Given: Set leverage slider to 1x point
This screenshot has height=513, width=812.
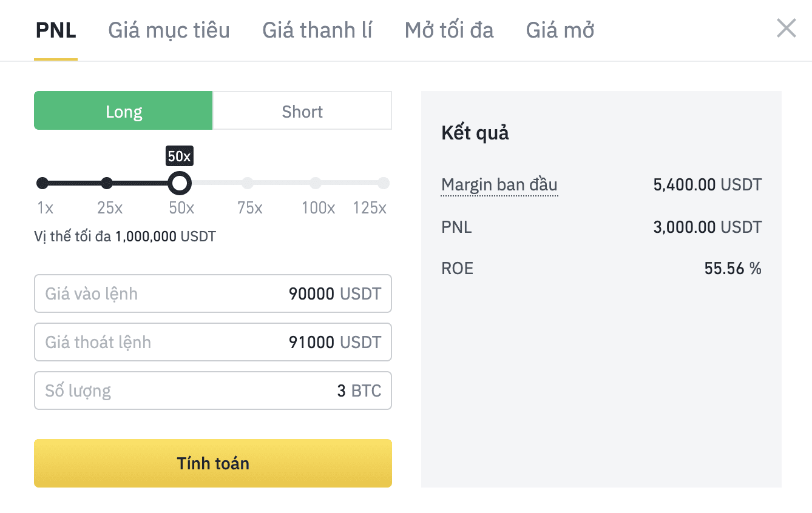Looking at the screenshot, I should click(42, 183).
